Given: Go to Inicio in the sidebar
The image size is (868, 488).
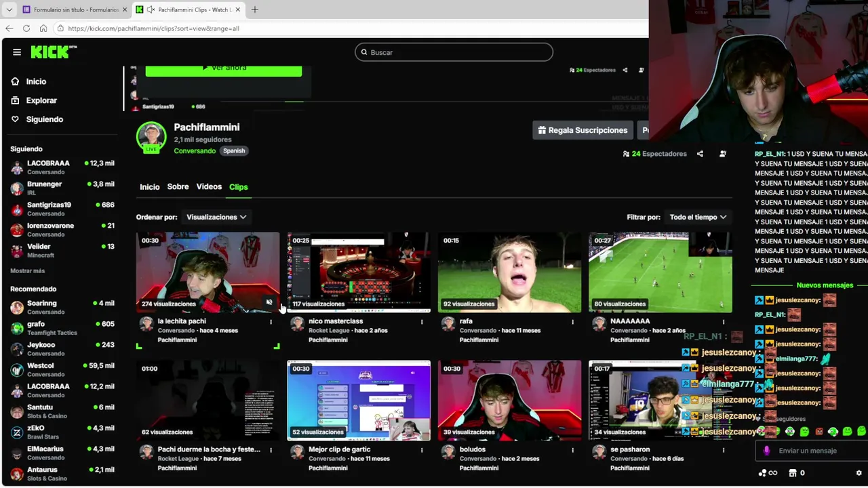Looking at the screenshot, I should tap(28, 81).
